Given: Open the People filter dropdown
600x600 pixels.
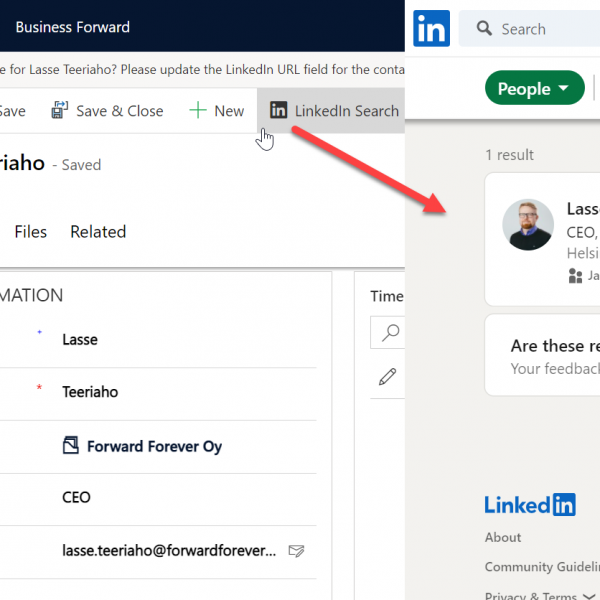Looking at the screenshot, I should point(535,88).
